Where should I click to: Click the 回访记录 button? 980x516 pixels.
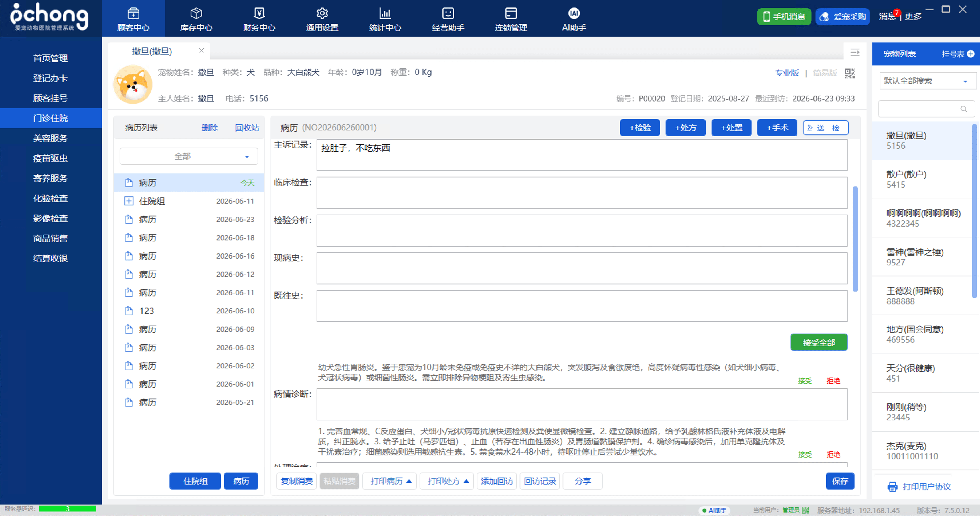(x=540, y=481)
